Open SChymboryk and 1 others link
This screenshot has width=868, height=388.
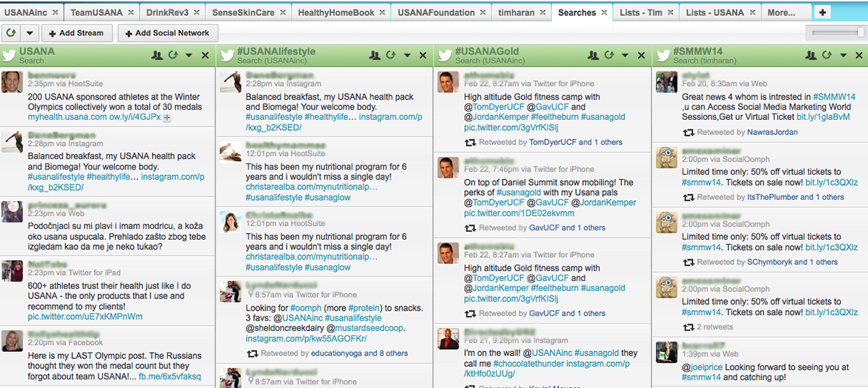click(793, 262)
